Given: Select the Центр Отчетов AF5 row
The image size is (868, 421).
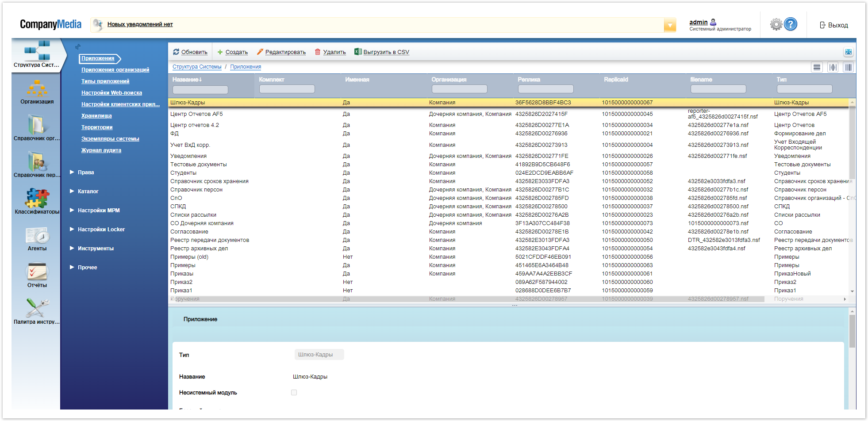Looking at the screenshot, I should pos(508,114).
